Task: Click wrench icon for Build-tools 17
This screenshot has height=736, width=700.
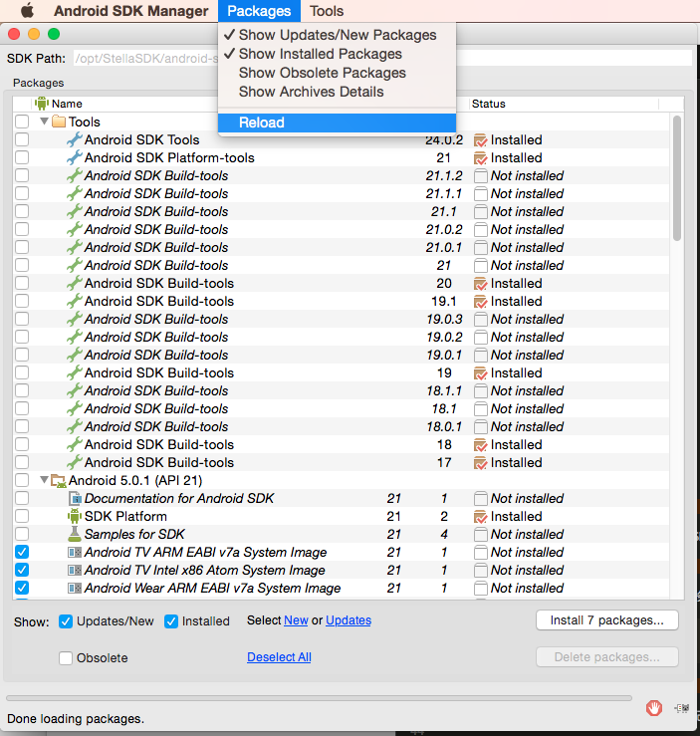Action: [74, 462]
